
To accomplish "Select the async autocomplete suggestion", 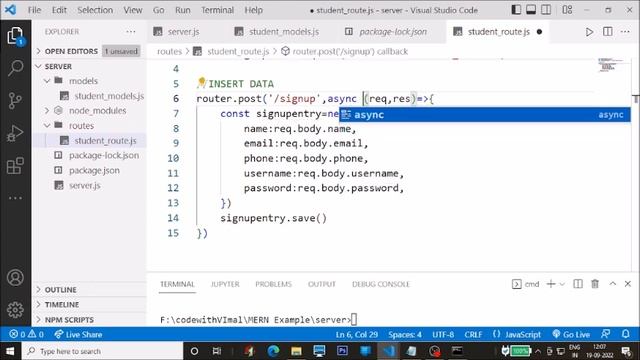I will coord(485,115).
